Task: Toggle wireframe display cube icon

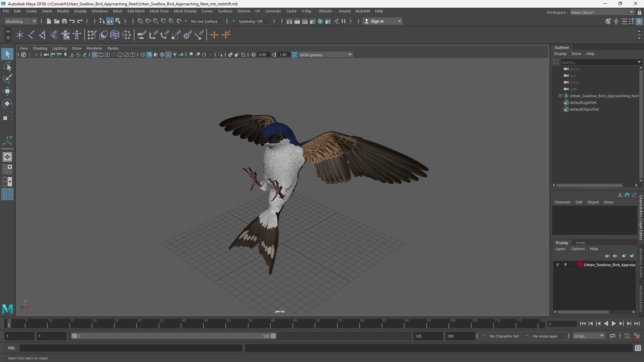Action: pyautogui.click(x=143, y=55)
